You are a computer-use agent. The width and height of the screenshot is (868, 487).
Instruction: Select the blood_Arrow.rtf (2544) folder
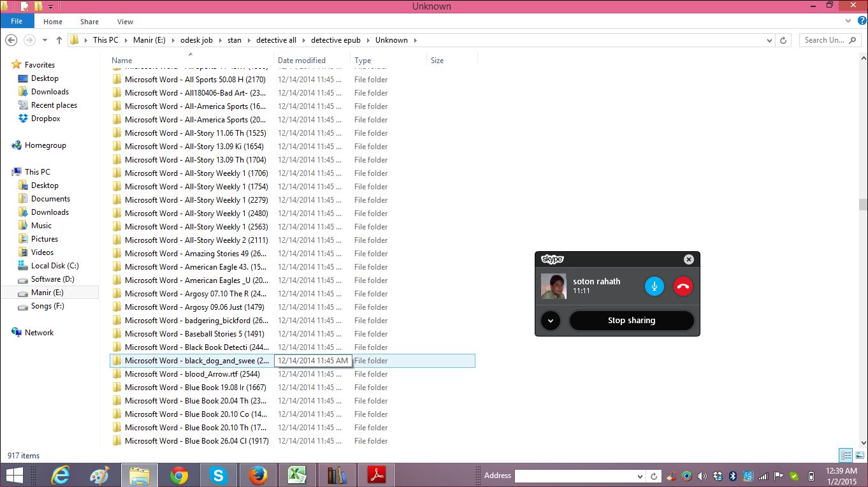(192, 374)
